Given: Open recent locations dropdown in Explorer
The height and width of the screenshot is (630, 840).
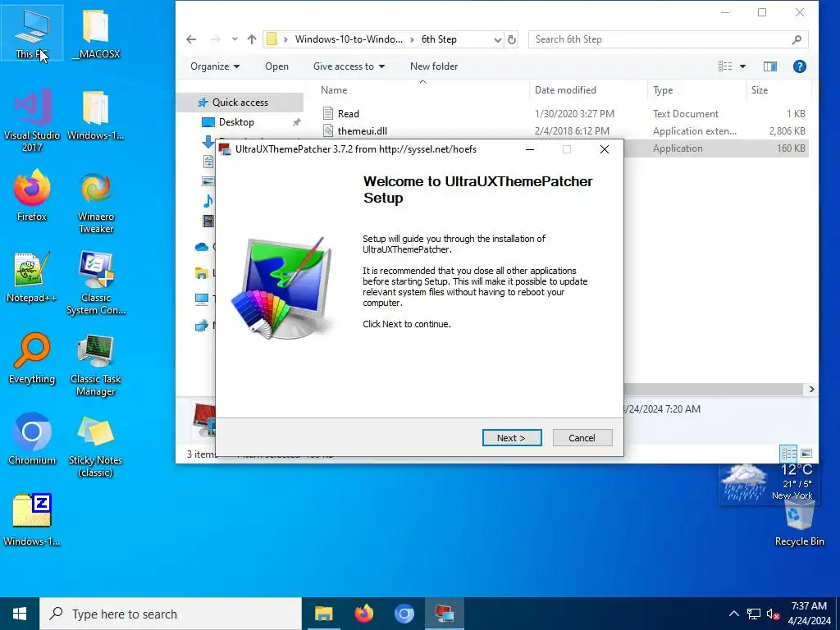Looking at the screenshot, I should pyautogui.click(x=235, y=39).
